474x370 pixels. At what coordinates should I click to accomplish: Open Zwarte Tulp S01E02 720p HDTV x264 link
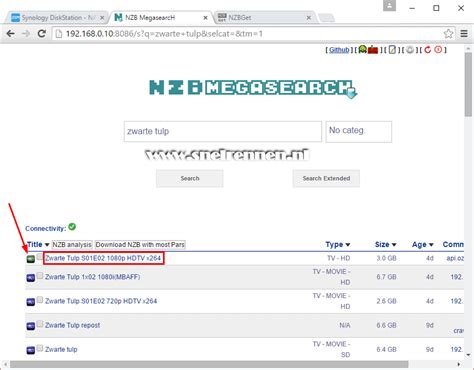coord(101,301)
